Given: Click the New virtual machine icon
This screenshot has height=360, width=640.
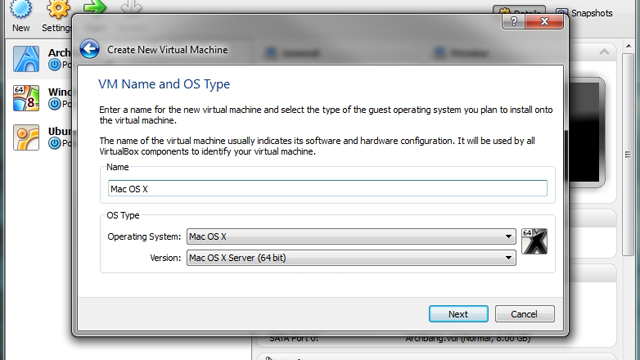Looking at the screenshot, I should coord(20,9).
